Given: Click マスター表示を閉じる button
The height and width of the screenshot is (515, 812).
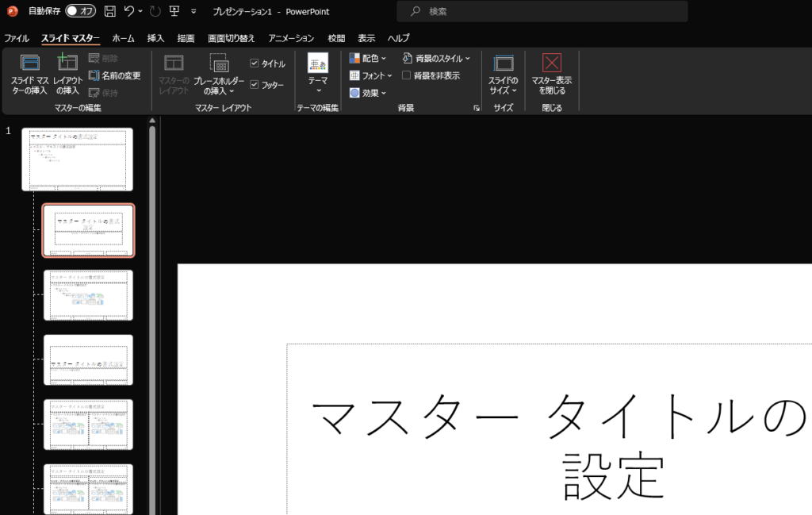Looking at the screenshot, I should coord(552,74).
